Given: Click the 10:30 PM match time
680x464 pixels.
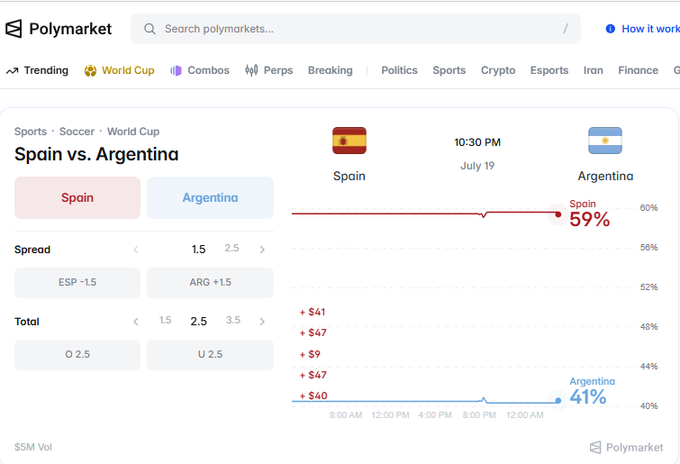Looking at the screenshot, I should click(477, 142).
